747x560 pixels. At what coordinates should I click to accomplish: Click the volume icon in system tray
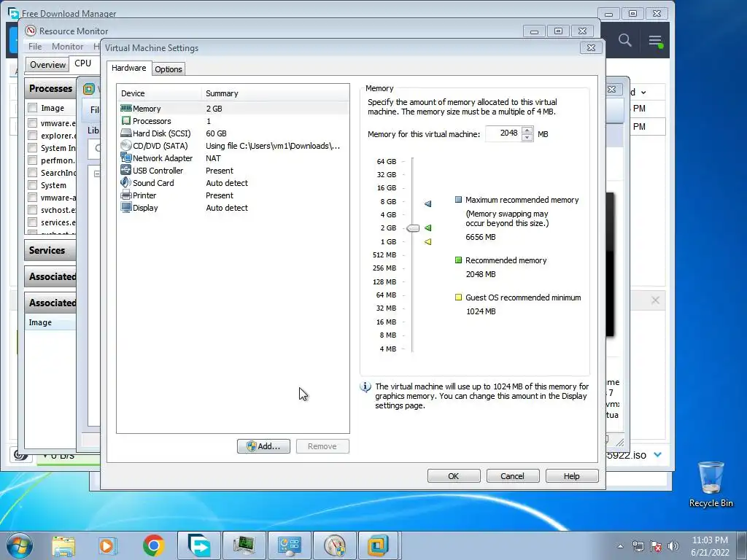pos(673,546)
